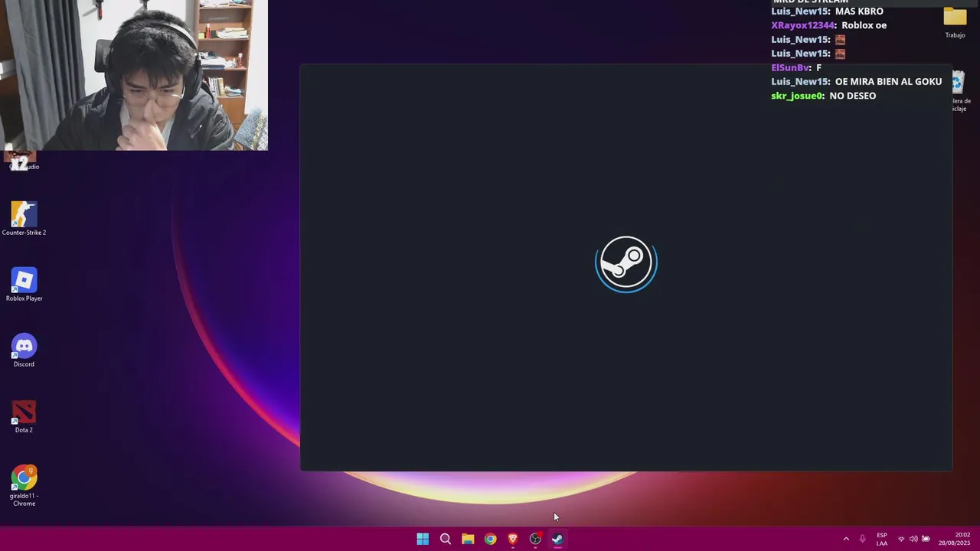Open the volume speaker tray icon
Viewport: 980px width, 551px height.
click(x=913, y=539)
